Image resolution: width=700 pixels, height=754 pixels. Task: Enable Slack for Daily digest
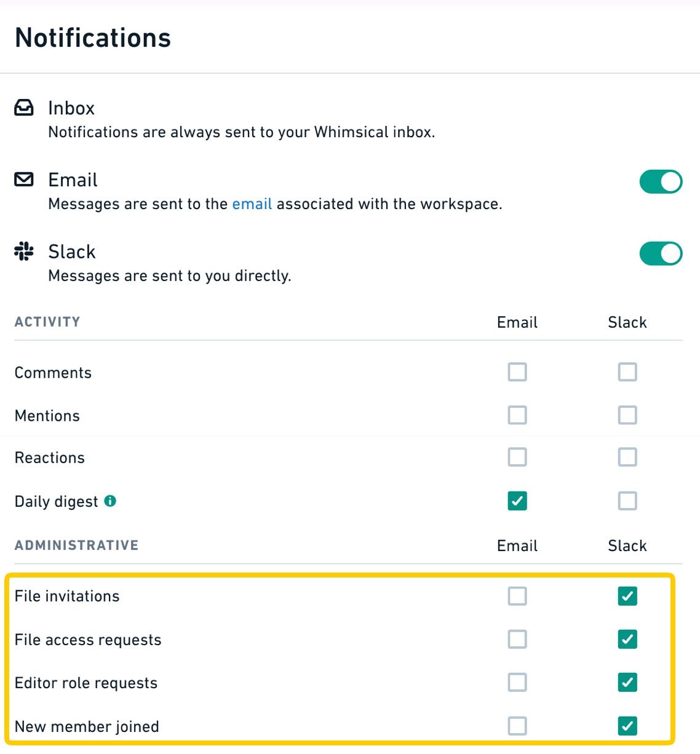click(x=627, y=501)
